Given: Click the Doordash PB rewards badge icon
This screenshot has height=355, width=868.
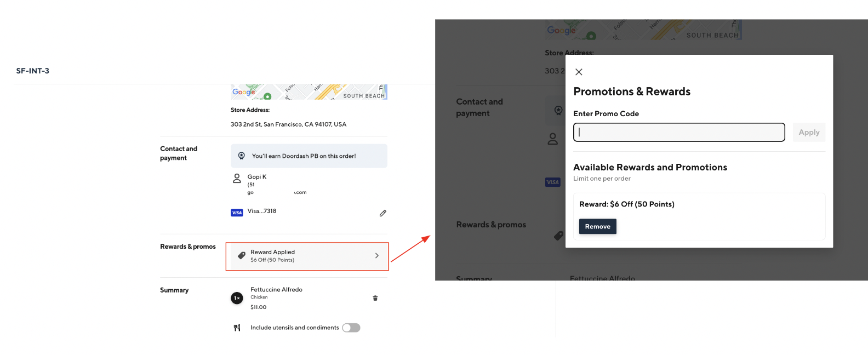Looking at the screenshot, I should (x=242, y=156).
